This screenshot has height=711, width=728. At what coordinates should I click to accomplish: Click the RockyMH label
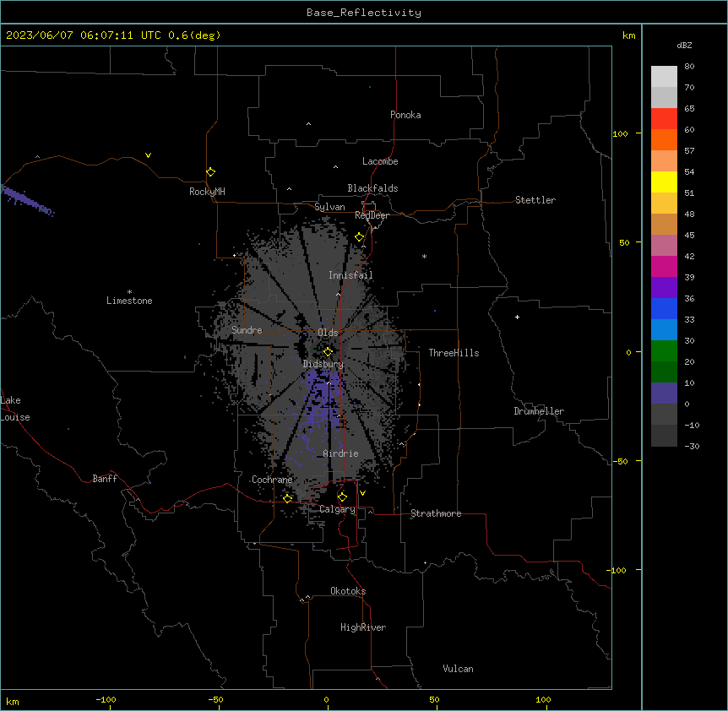[x=207, y=192]
